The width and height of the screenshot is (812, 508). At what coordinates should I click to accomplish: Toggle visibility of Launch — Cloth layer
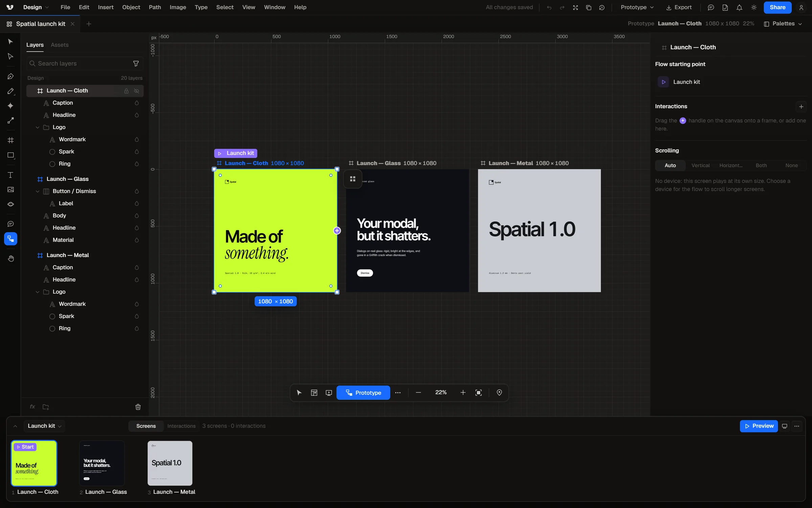tap(137, 91)
